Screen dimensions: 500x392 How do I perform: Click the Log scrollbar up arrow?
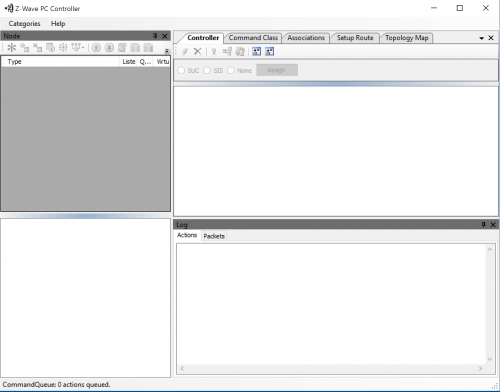click(x=490, y=249)
